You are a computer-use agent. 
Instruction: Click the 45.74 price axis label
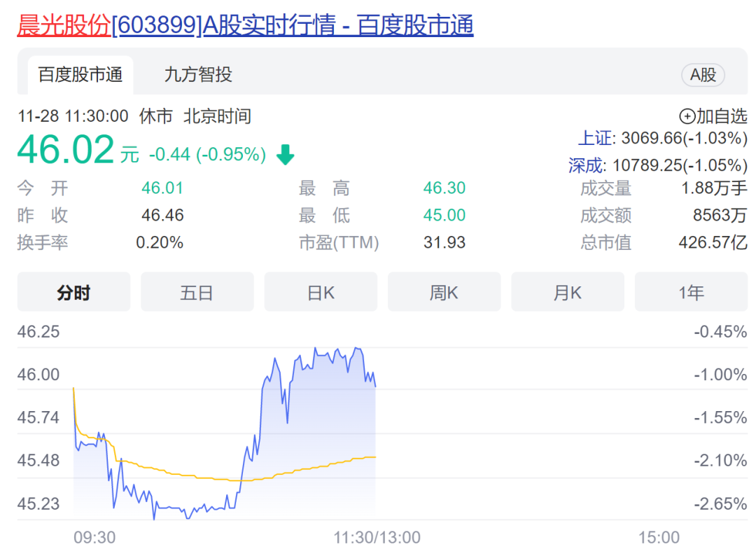(38, 417)
